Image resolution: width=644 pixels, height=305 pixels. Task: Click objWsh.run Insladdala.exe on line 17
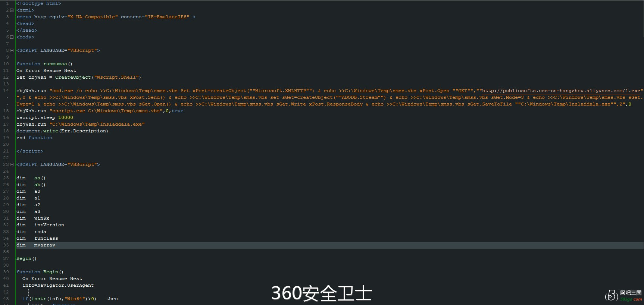point(81,124)
